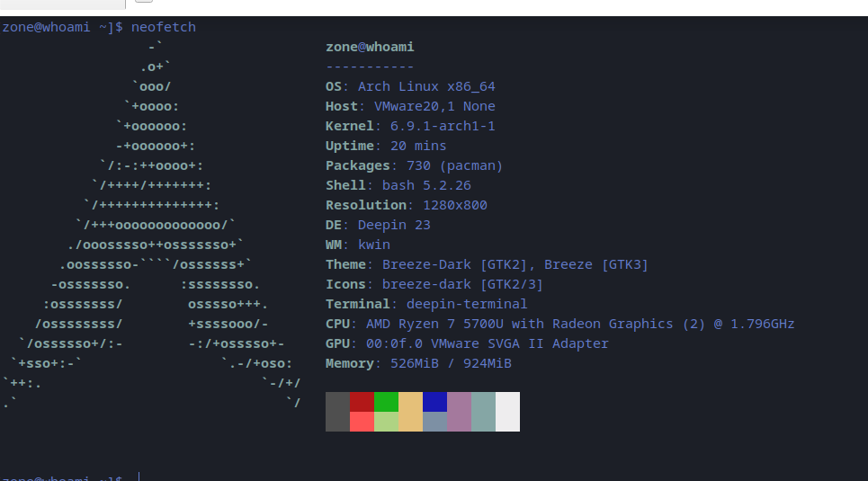
Task: Click the mauve purple color block
Action: [x=460, y=412]
